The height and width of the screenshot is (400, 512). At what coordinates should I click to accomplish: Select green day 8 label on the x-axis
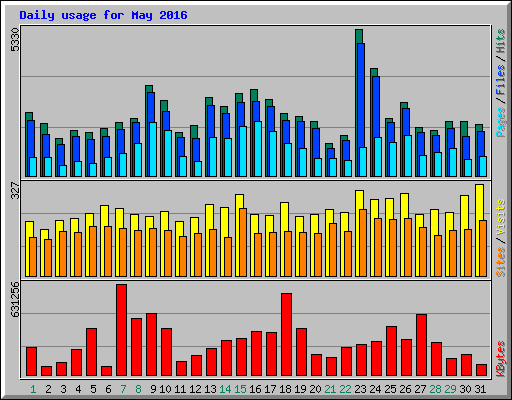(x=138, y=389)
